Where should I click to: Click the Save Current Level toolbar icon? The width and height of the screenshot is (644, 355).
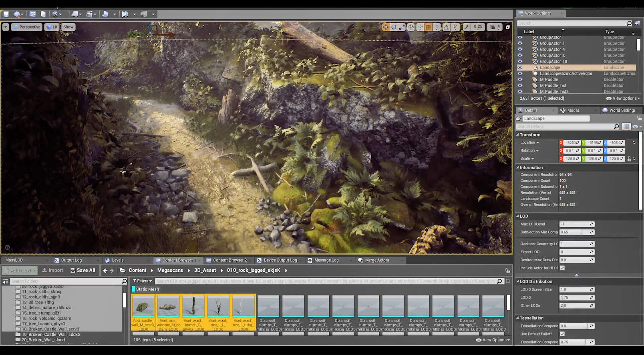tap(6, 14)
